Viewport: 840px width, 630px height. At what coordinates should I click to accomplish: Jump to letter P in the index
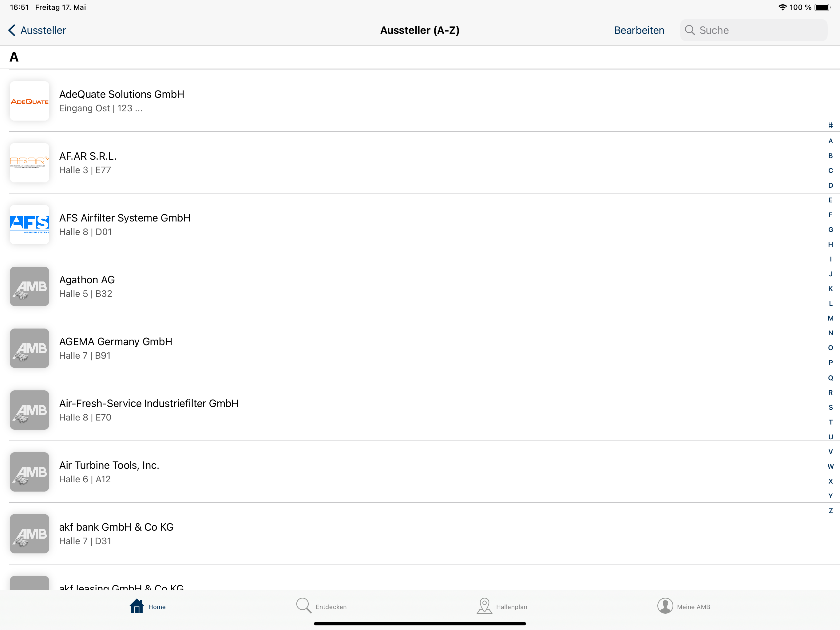pyautogui.click(x=830, y=363)
